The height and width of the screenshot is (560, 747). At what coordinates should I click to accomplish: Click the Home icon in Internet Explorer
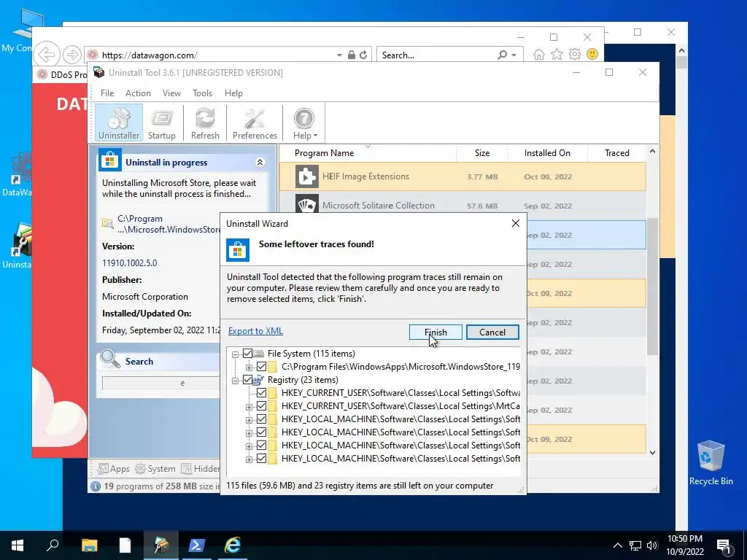(538, 54)
